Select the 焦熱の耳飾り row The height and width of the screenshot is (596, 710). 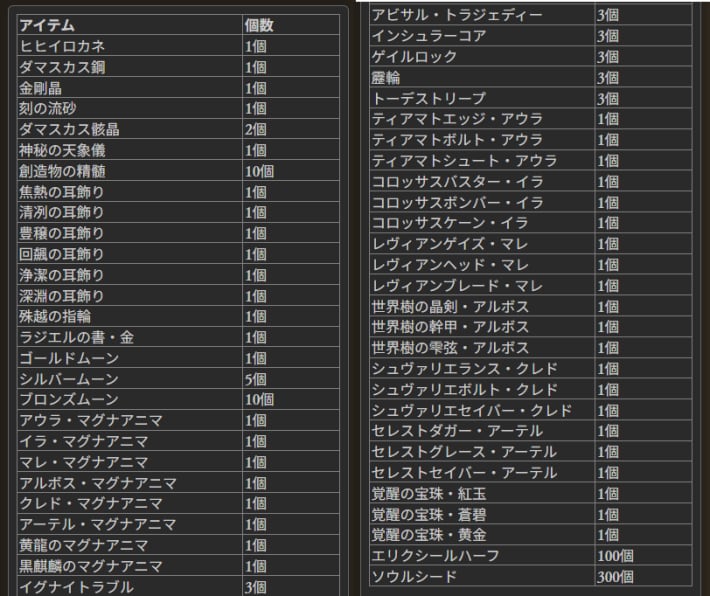(x=178, y=192)
